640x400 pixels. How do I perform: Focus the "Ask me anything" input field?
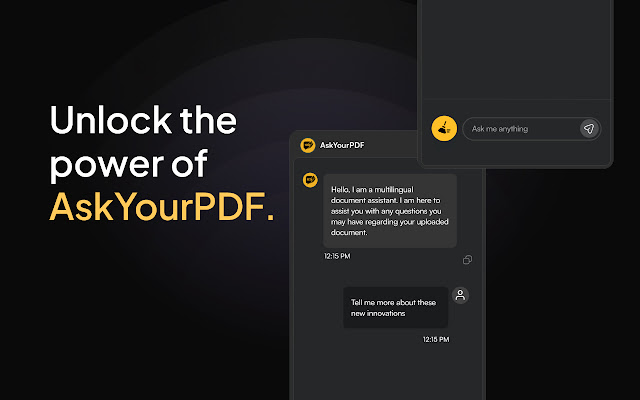[x=520, y=129]
